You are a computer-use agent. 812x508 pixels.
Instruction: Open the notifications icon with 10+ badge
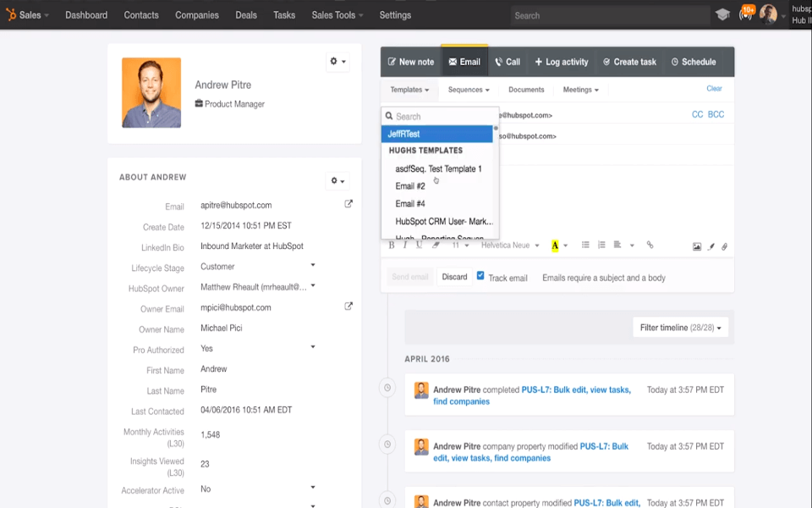746,14
